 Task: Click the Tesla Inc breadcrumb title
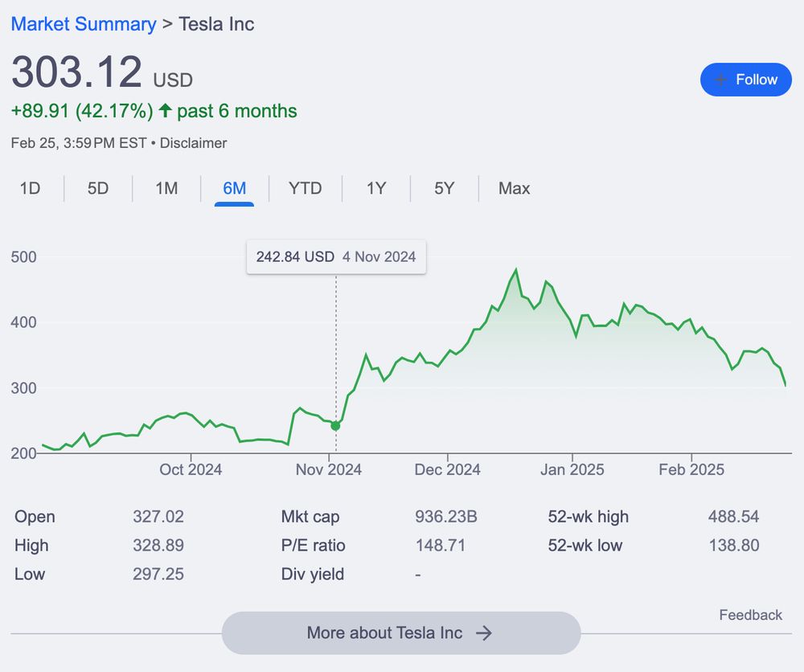(x=216, y=24)
